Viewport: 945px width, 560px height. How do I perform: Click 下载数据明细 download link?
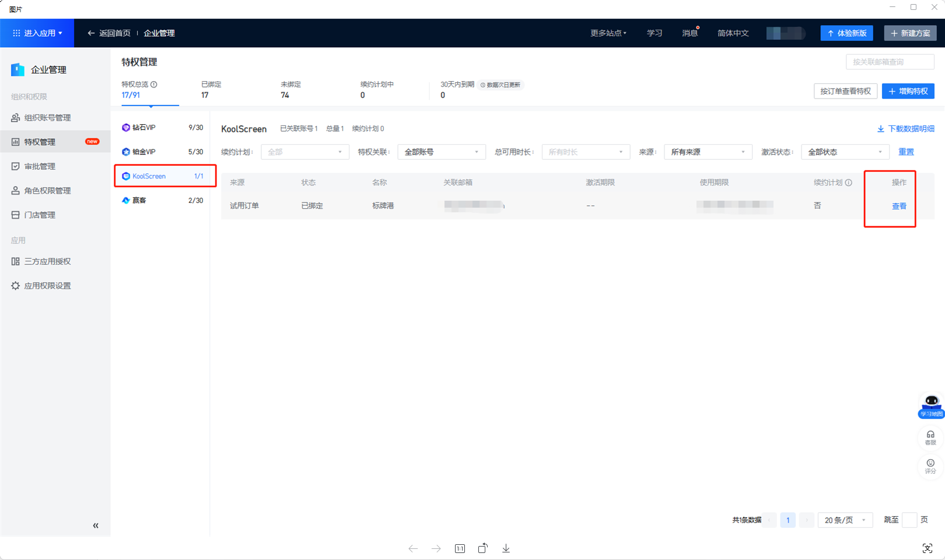point(905,129)
